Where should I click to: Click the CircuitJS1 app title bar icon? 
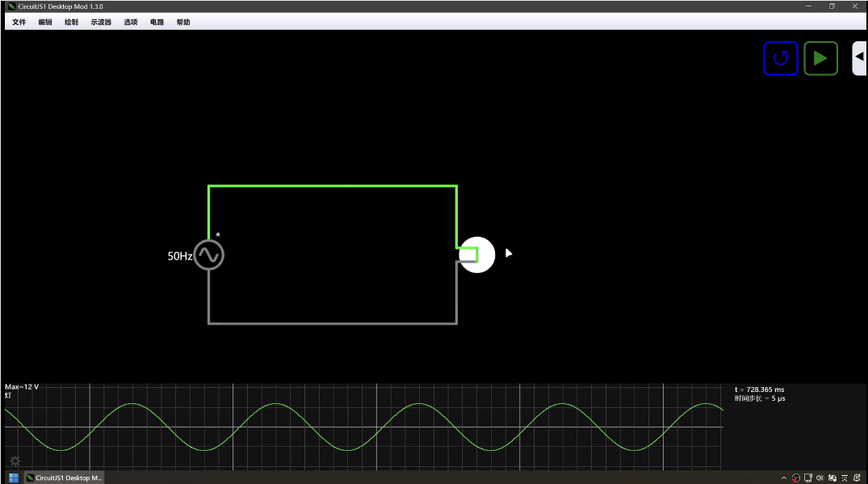tap(11, 6)
